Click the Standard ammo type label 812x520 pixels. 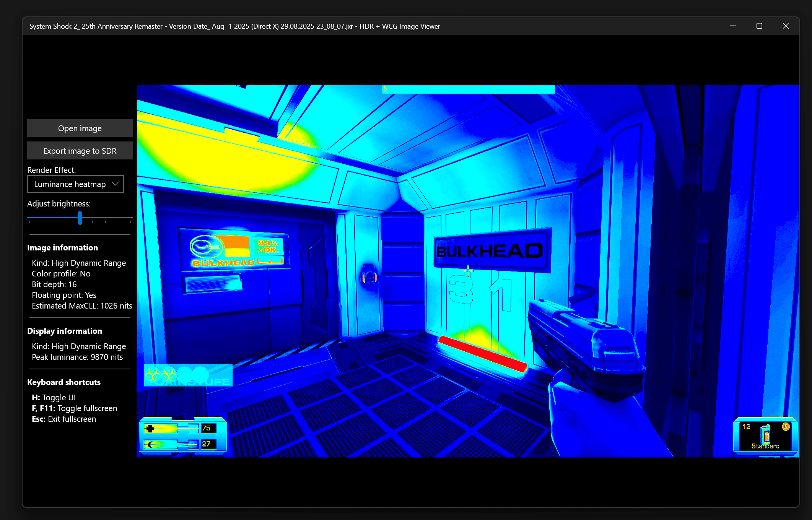pyautogui.click(x=765, y=446)
